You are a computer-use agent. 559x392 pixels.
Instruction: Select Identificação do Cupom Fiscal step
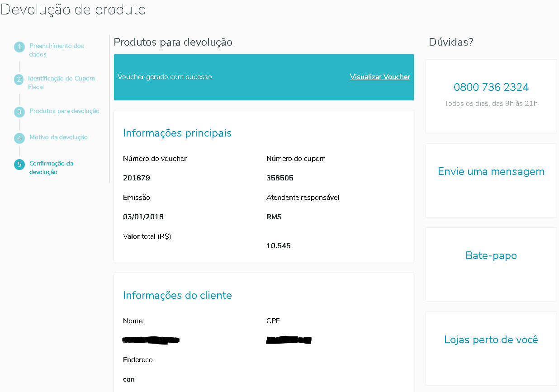[x=61, y=83]
